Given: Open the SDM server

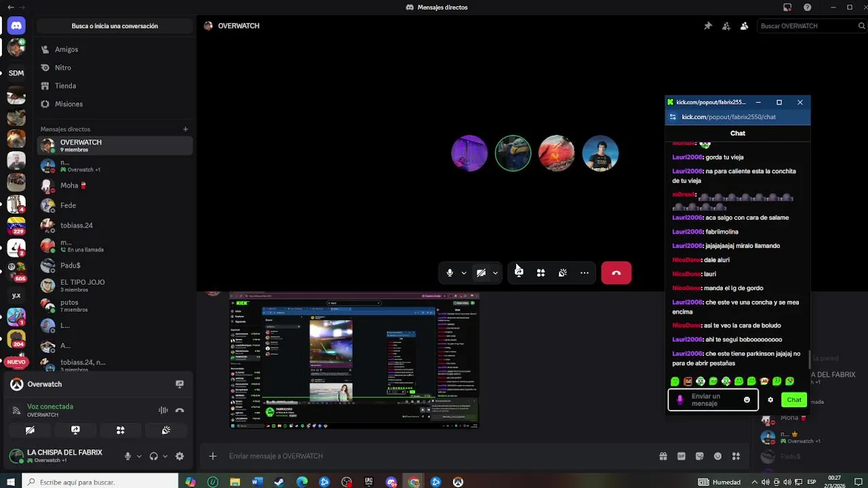Looking at the screenshot, I should point(16,73).
